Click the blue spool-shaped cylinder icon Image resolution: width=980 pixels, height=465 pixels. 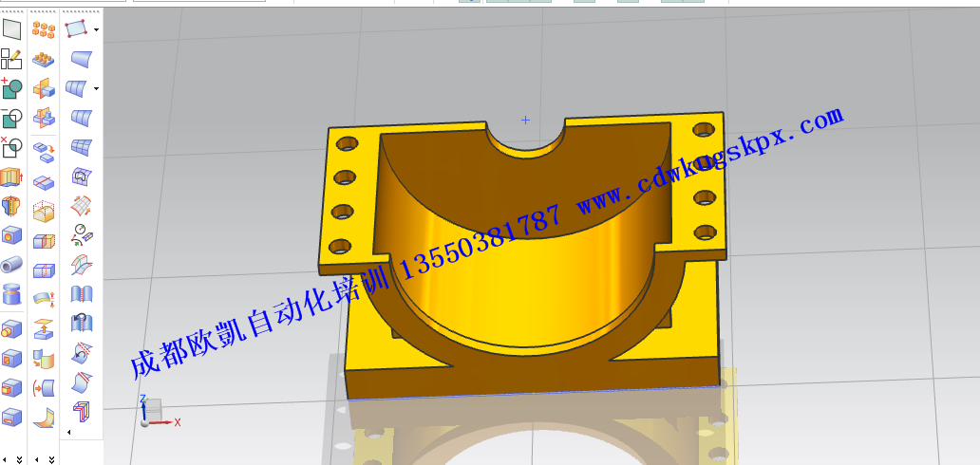(x=12, y=295)
